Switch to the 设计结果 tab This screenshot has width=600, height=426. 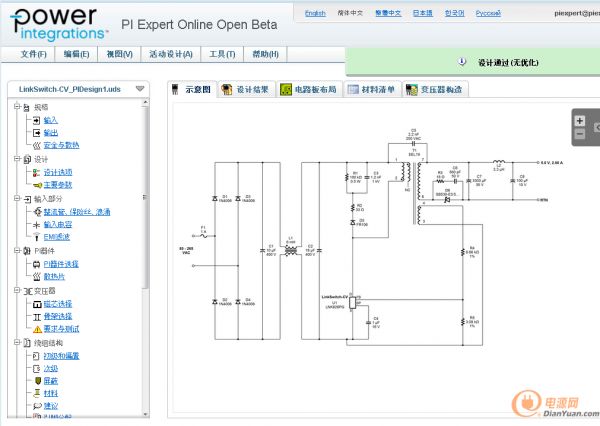[246, 90]
